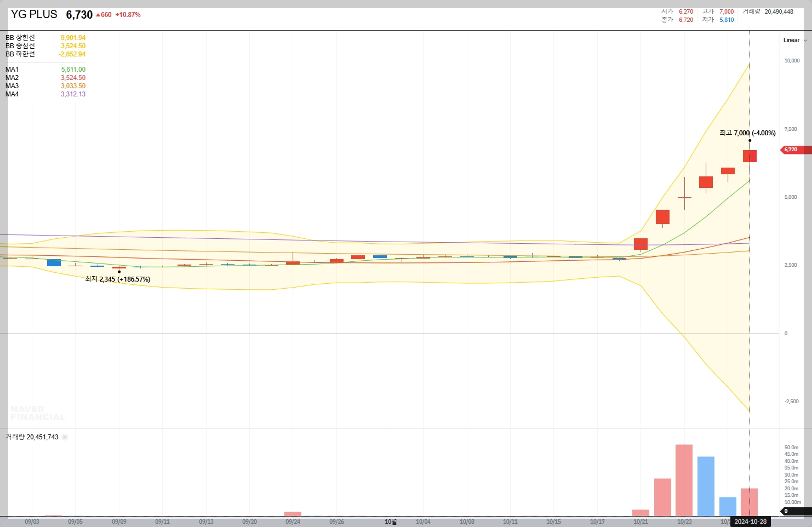The image size is (812, 527).
Task: Click the 고가 7,000 high price
Action: point(718,12)
